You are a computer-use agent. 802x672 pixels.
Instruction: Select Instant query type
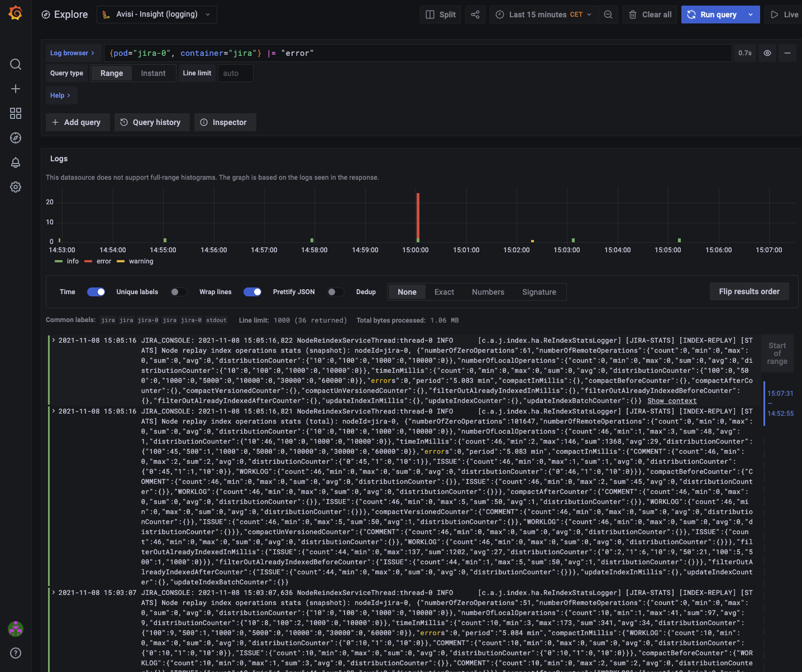(x=153, y=73)
